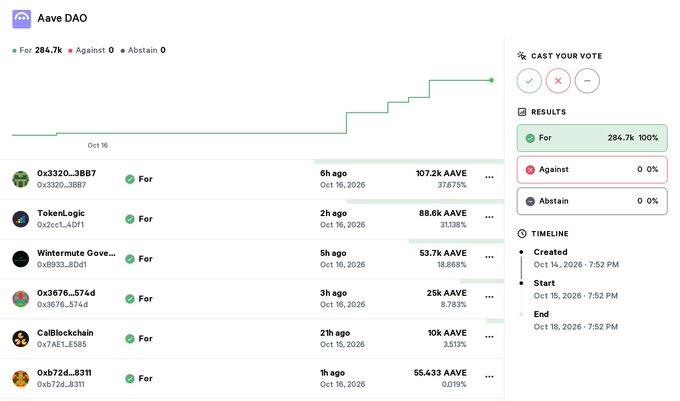Open more options for 0x3320...3BB7 vote

point(489,177)
